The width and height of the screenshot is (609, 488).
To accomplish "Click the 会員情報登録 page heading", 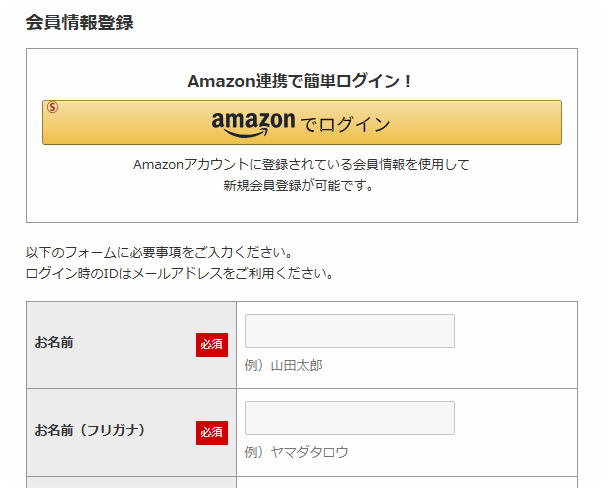I will pos(79,22).
